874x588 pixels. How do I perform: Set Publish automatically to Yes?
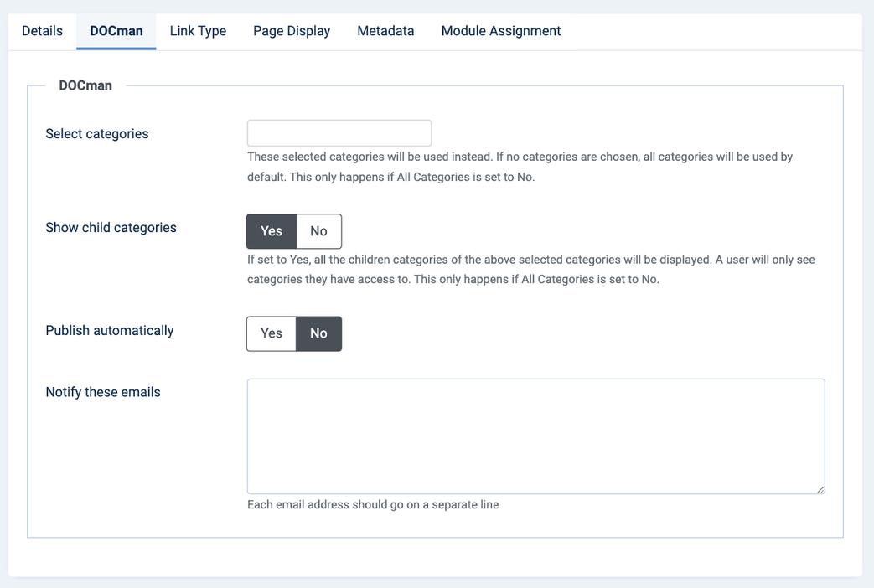[x=272, y=333]
